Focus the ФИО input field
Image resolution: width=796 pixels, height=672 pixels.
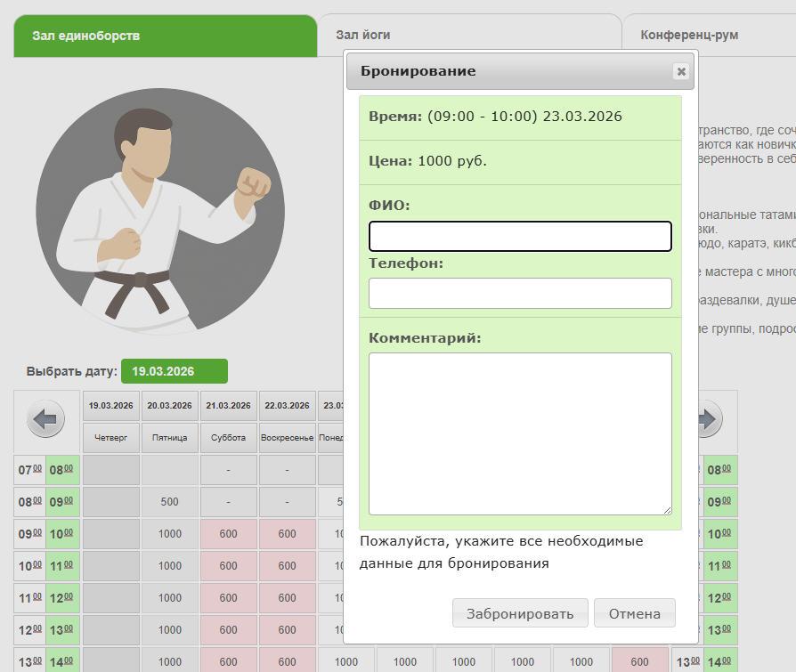(x=520, y=236)
